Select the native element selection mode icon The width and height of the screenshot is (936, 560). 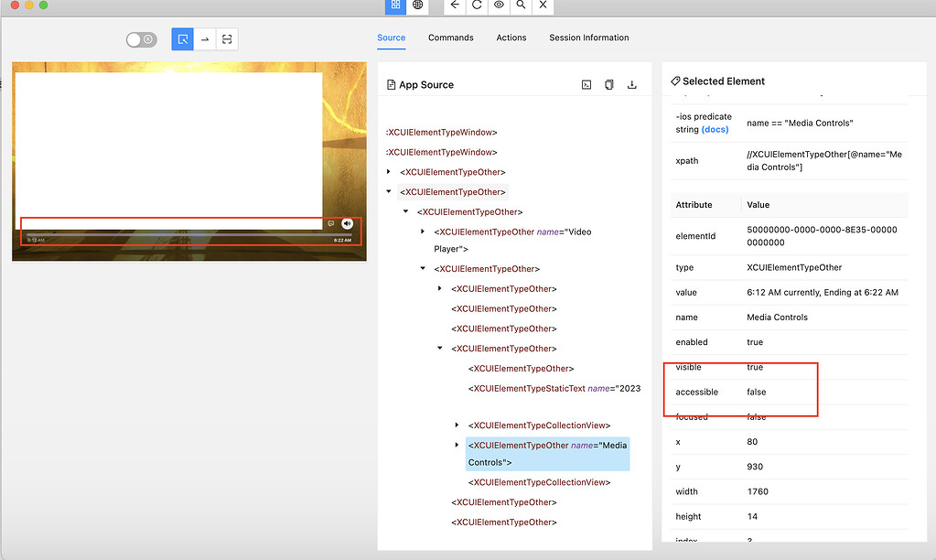180,38
